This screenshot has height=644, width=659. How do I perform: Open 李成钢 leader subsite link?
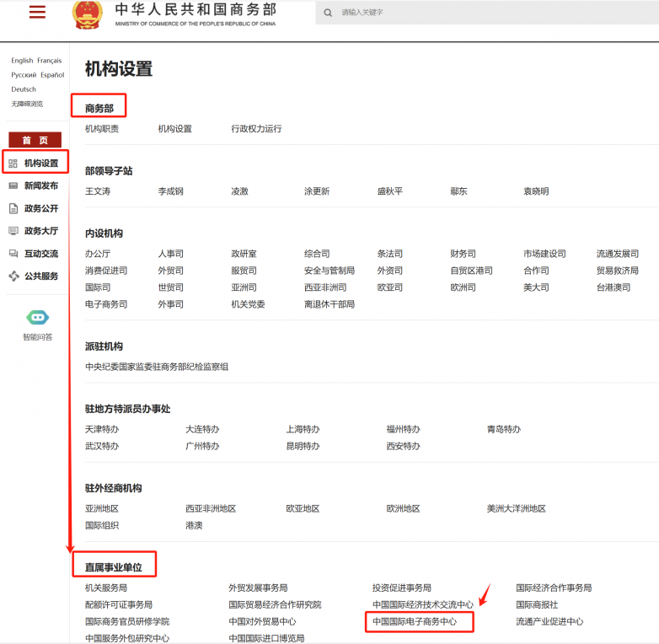tap(170, 191)
